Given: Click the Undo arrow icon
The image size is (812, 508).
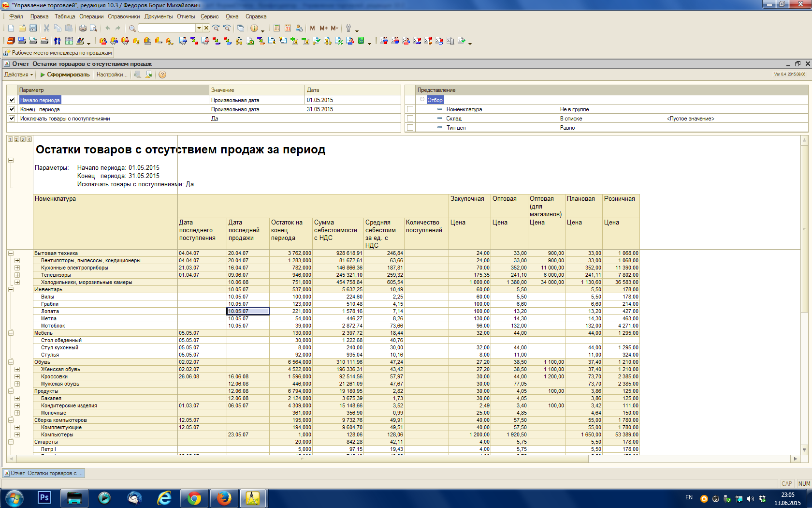Looking at the screenshot, I should point(107,28).
